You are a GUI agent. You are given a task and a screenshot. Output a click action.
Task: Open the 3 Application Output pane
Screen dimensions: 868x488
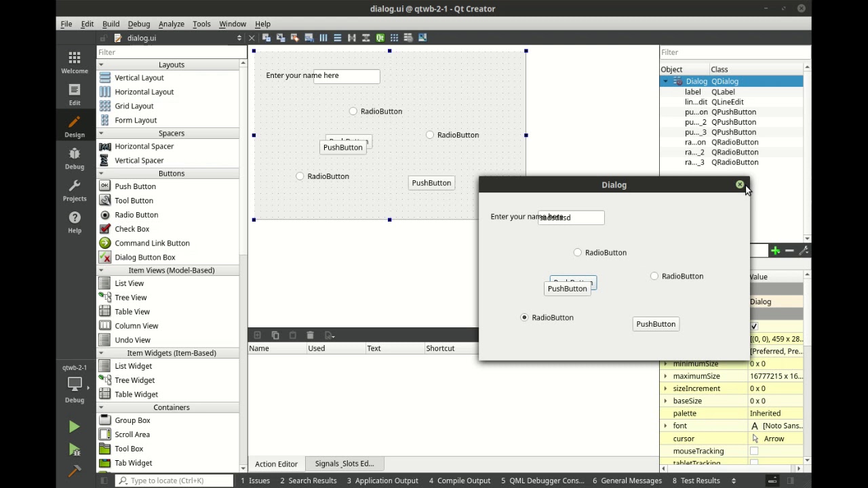pos(382,481)
